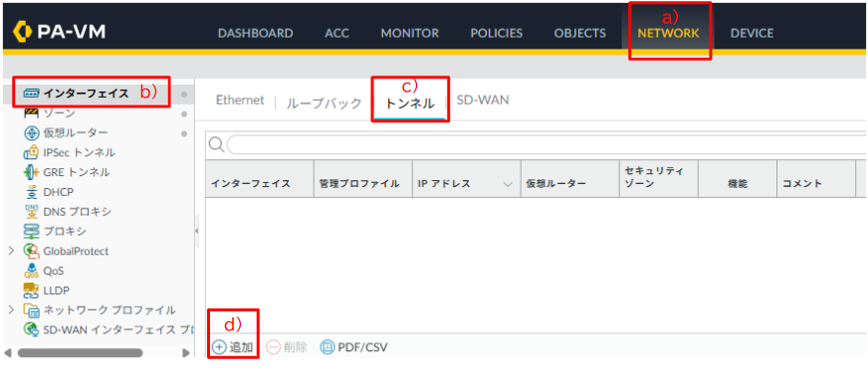Collapse the left sidebar with splitter arrow

(x=197, y=230)
